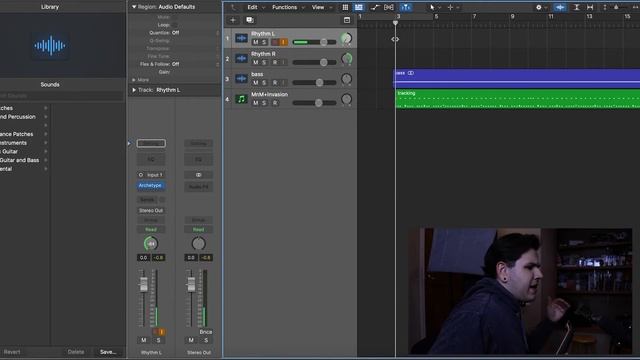Click the Bnce button on Stereo Out strip

[206, 332]
